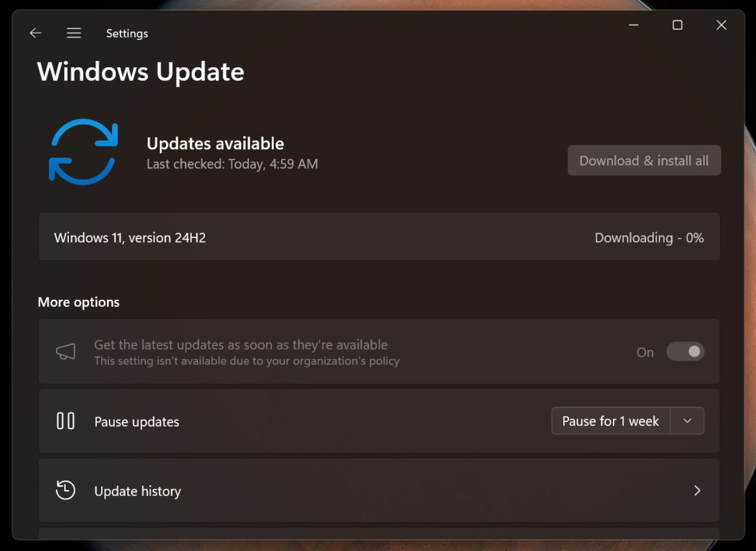
Task: Expand the pause duration dropdown arrow
Action: click(687, 421)
